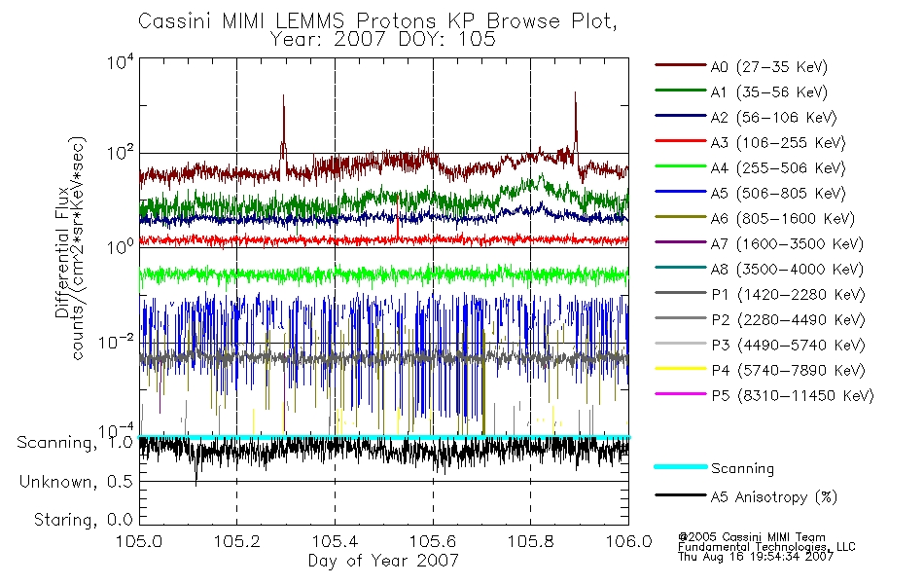Click the P3 (4490-5740 KeV) legend label
The width and height of the screenshot is (924, 584).
[x=788, y=346]
